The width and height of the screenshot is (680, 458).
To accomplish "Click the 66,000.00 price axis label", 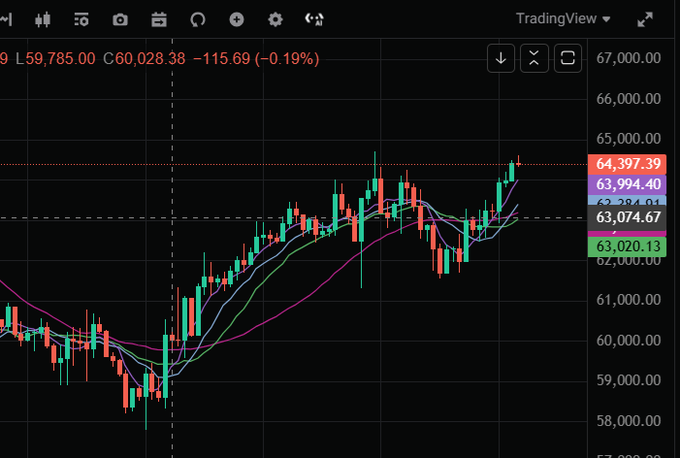I will 628,99.
